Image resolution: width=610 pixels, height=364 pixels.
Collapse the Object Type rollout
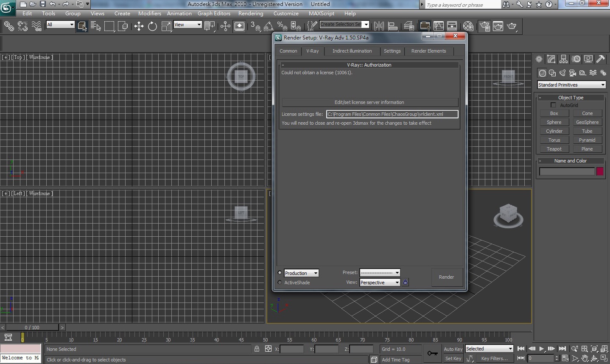[540, 98]
